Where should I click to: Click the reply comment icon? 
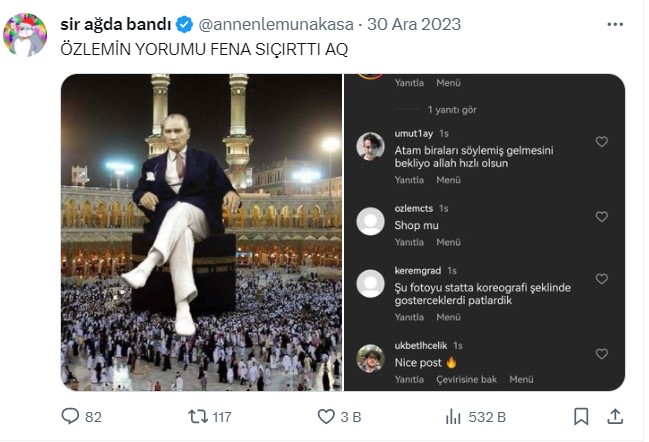pyautogui.click(x=70, y=416)
